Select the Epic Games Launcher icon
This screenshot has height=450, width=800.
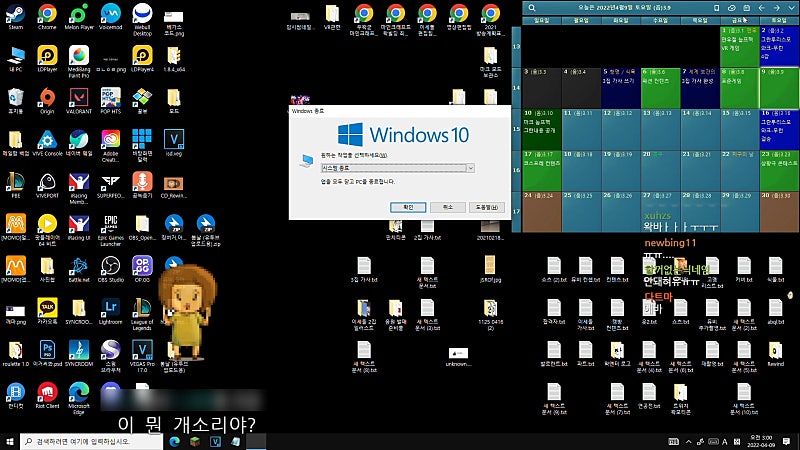[110, 231]
